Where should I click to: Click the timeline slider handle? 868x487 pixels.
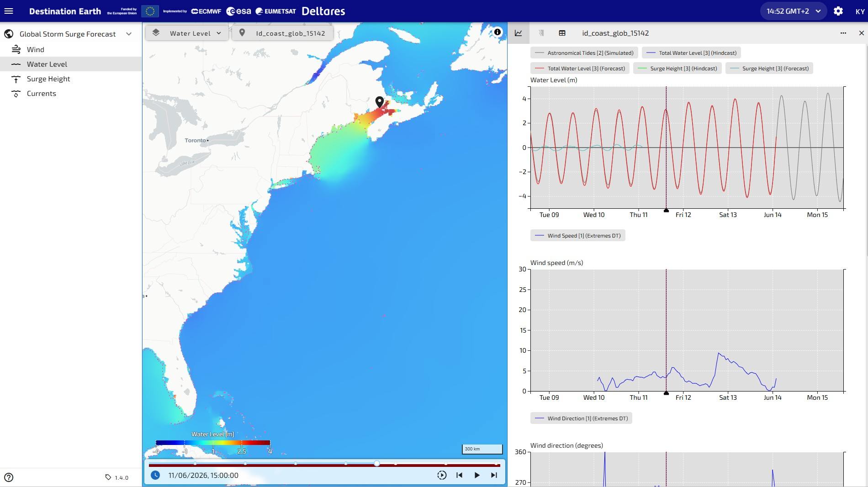click(377, 463)
